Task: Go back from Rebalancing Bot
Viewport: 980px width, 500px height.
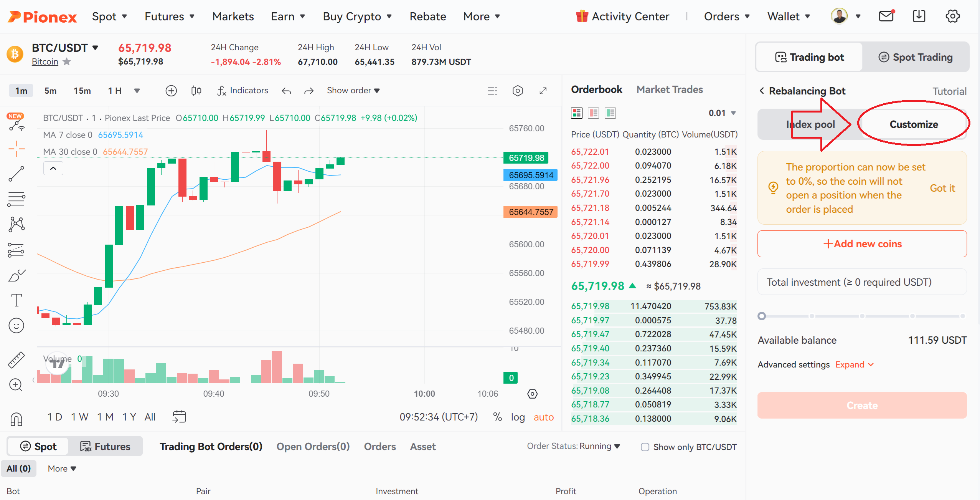Action: [762, 91]
